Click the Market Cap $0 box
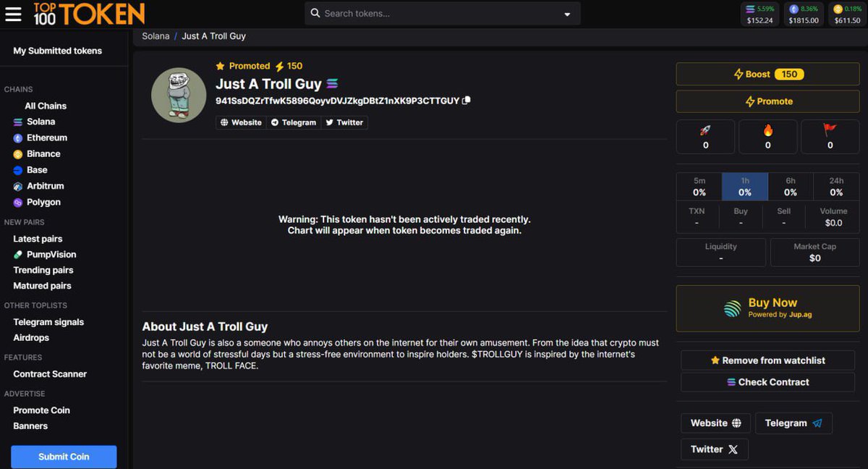Image resolution: width=868 pixels, height=469 pixels. 814,253
